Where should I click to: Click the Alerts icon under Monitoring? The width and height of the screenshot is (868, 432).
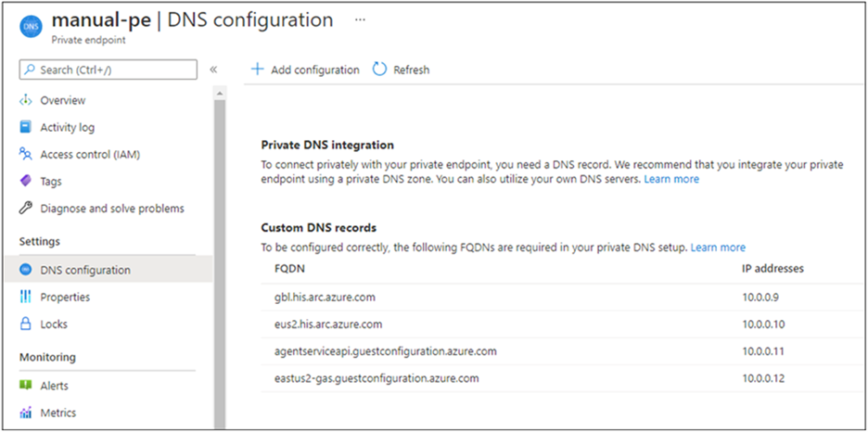[26, 386]
